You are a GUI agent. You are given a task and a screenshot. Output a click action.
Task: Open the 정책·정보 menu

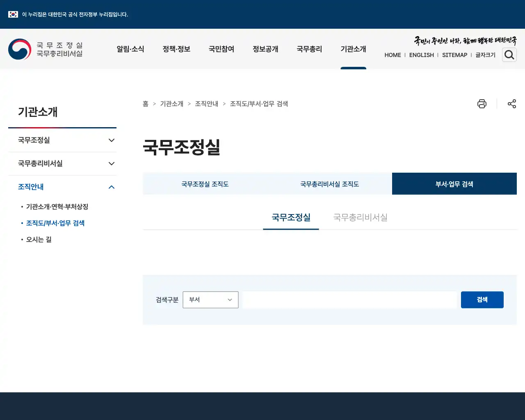point(176,49)
